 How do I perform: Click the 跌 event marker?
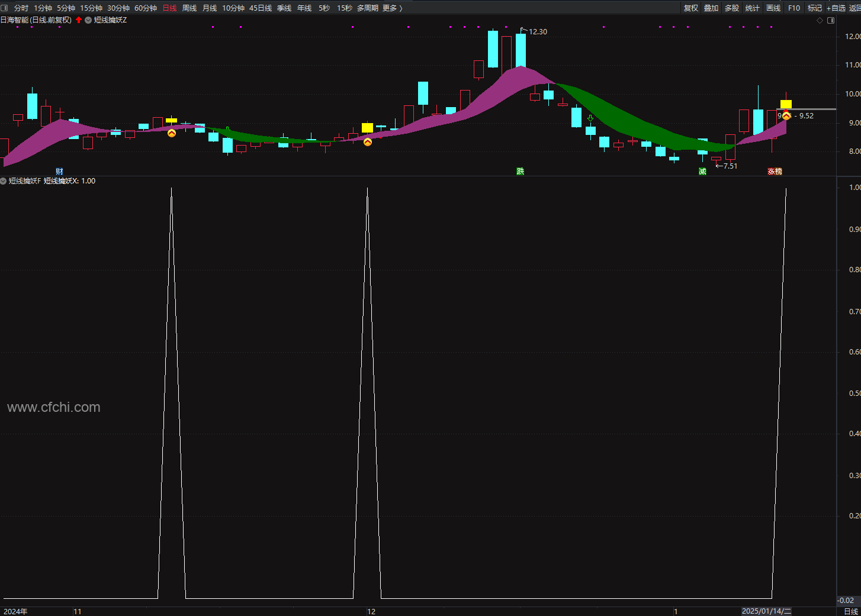(x=521, y=172)
